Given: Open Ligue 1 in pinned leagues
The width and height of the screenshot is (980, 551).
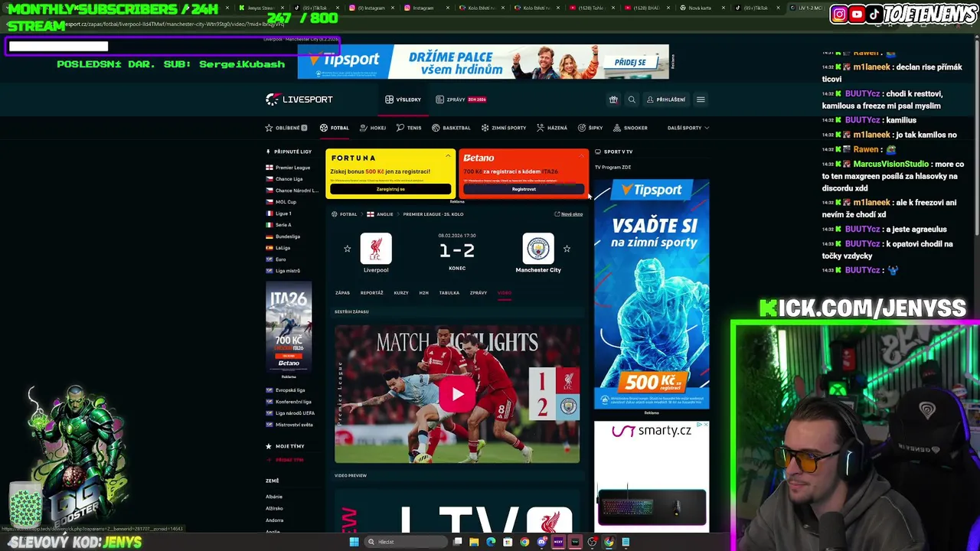Looking at the screenshot, I should click(x=283, y=214).
